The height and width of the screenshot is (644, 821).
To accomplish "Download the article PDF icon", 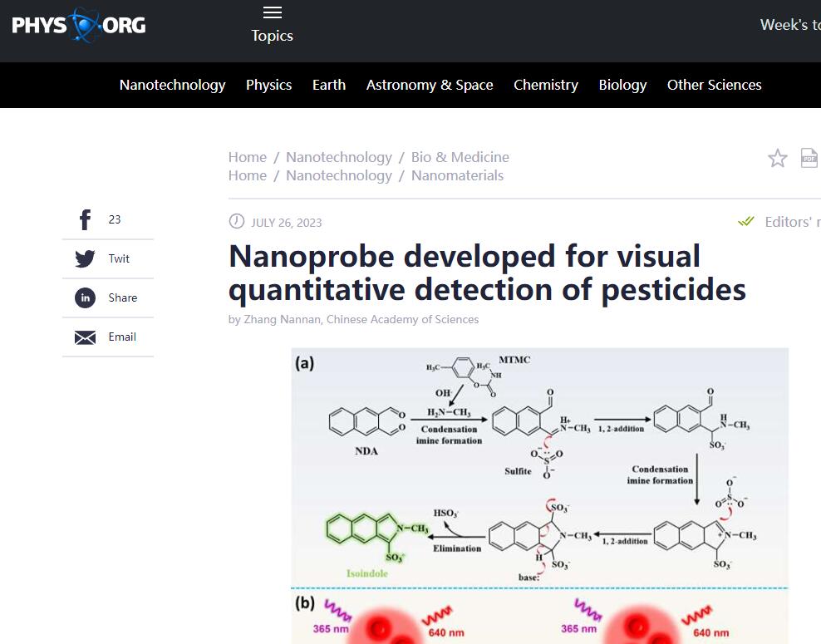I will [x=809, y=158].
